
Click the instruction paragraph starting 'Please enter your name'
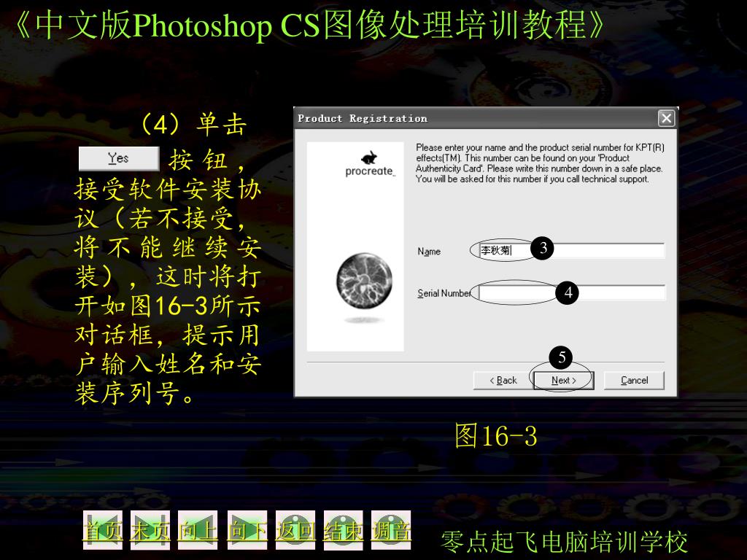tap(540, 163)
